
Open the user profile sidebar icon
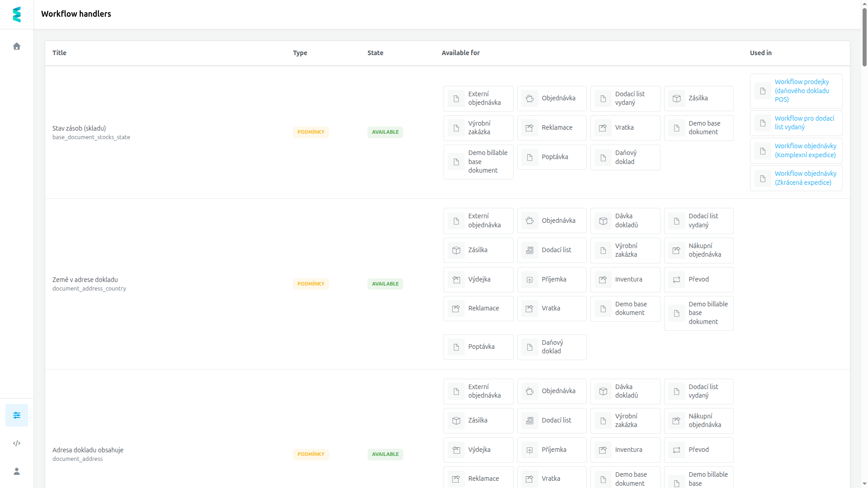(x=17, y=471)
